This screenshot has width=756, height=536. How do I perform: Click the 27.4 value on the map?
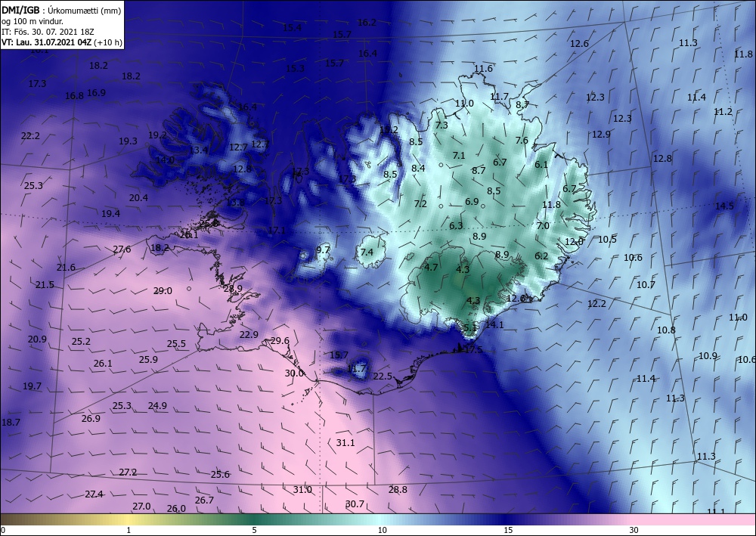tap(94, 494)
